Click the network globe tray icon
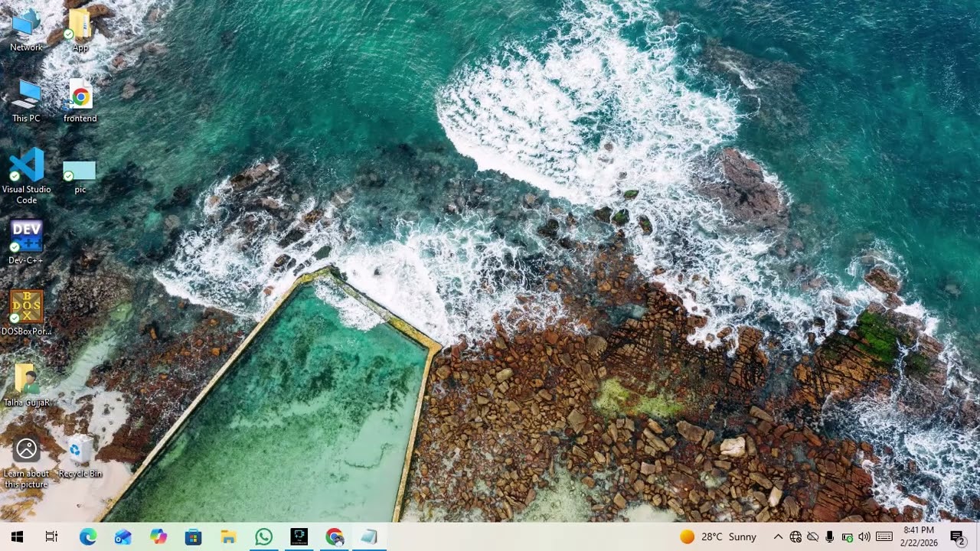 click(795, 537)
